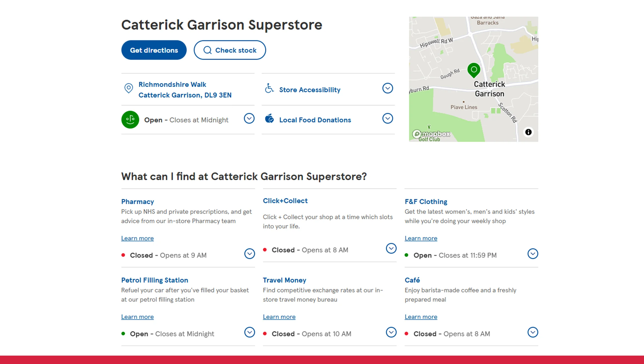Expand the Local Food Donations section
Screen dimensions: 644x364
(x=388, y=118)
